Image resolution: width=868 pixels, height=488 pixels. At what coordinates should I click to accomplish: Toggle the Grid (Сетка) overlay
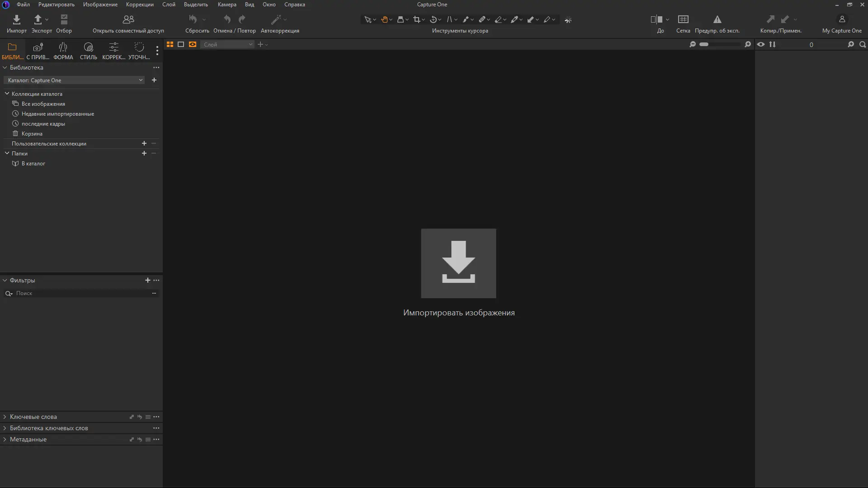(x=683, y=20)
